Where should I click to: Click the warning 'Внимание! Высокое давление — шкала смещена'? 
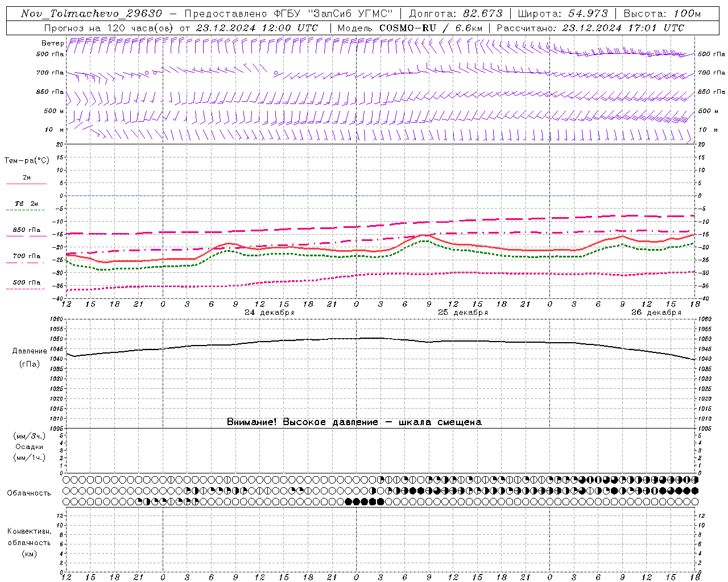pos(354,422)
